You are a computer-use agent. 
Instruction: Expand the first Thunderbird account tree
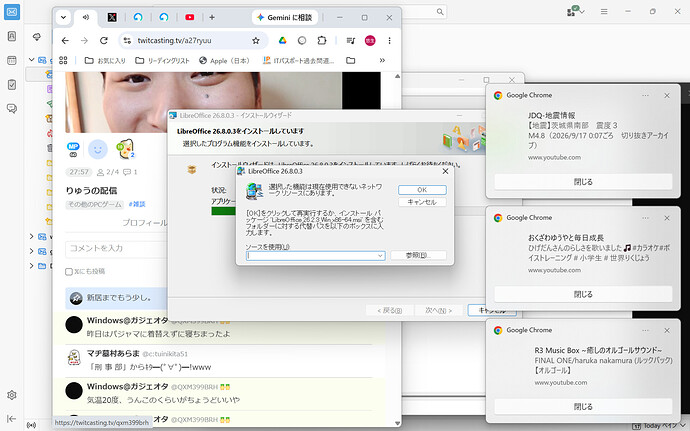pyautogui.click(x=31, y=59)
